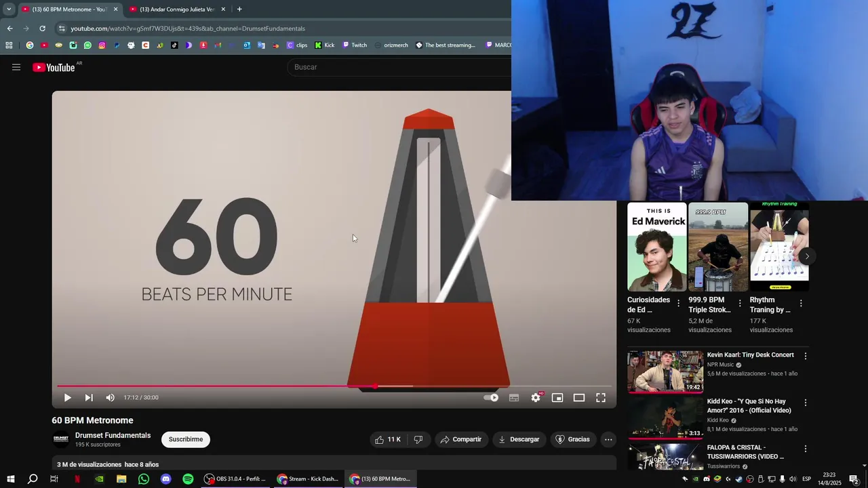
Task: Open the clips bookmark
Action: click(297, 45)
